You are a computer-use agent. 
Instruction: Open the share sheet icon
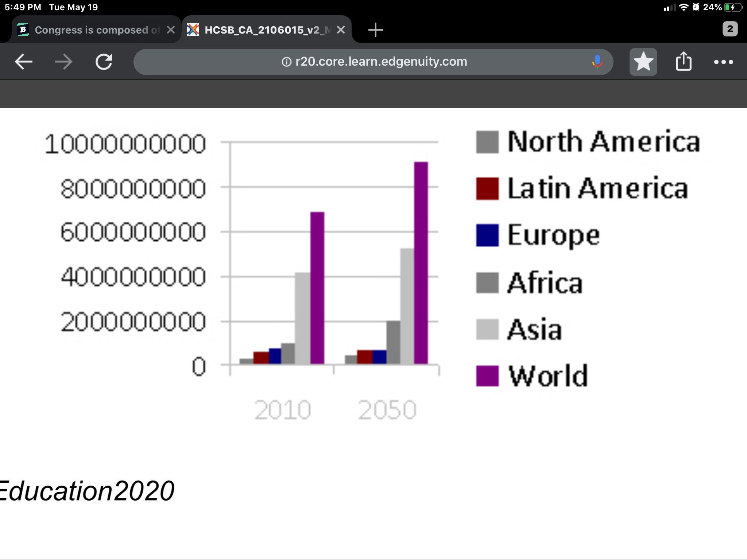[683, 61]
